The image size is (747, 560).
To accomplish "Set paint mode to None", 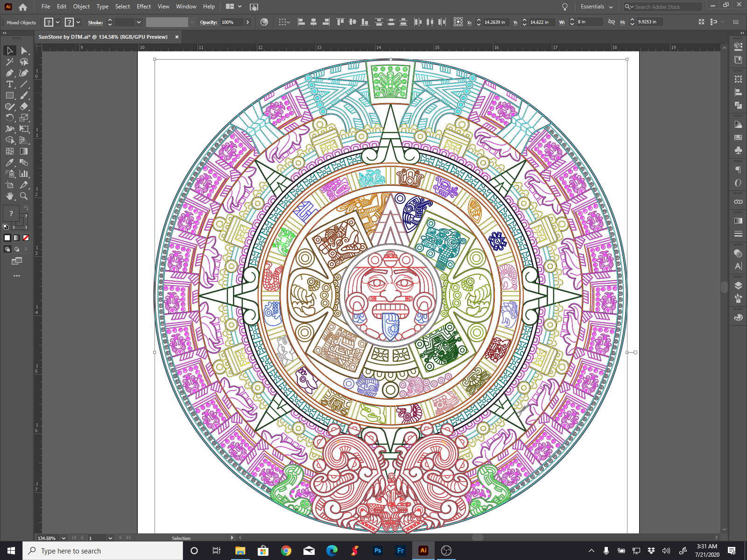I will click(x=26, y=238).
